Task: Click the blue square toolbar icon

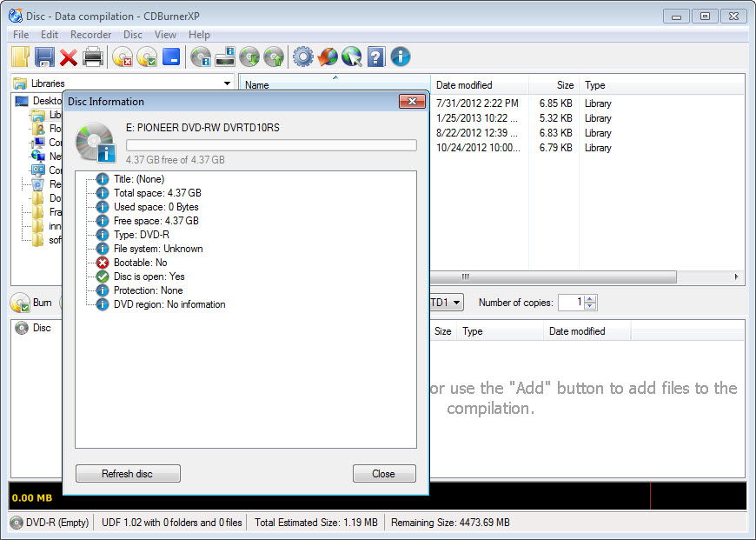Action: (x=171, y=57)
